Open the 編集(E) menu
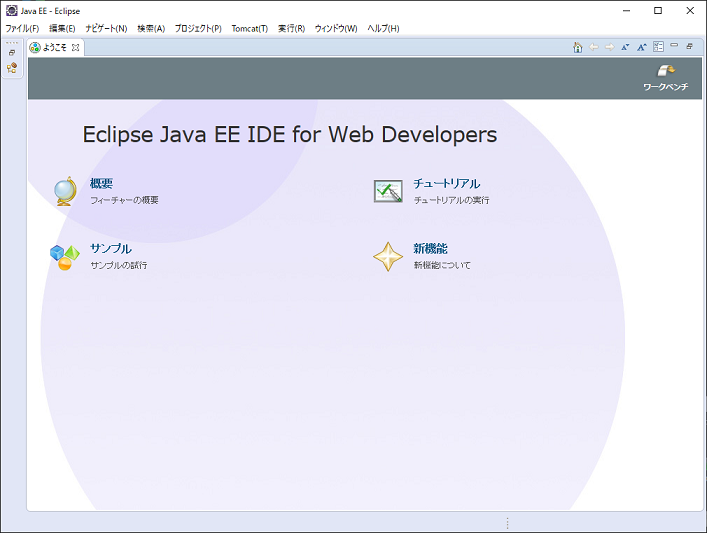This screenshot has height=533, width=707. 62,28
